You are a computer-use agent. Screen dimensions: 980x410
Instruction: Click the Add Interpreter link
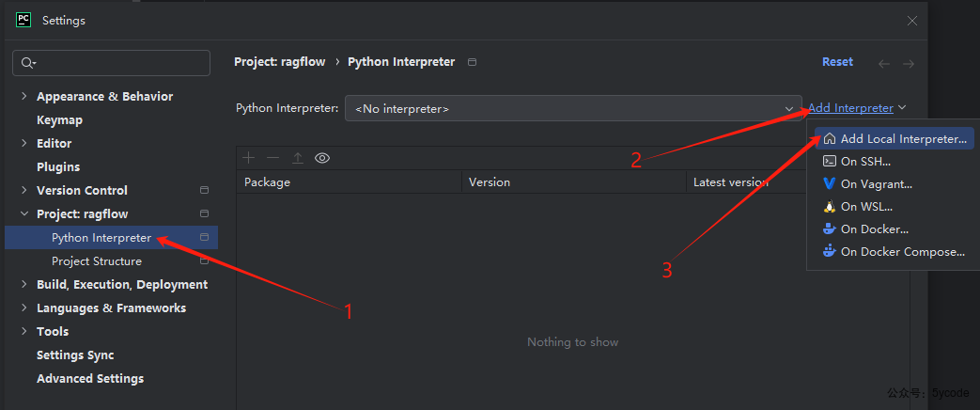pyautogui.click(x=850, y=107)
